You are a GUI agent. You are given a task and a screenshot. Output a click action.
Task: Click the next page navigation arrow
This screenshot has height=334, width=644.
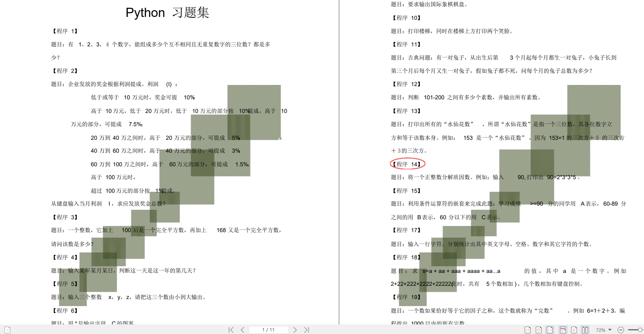click(x=295, y=330)
